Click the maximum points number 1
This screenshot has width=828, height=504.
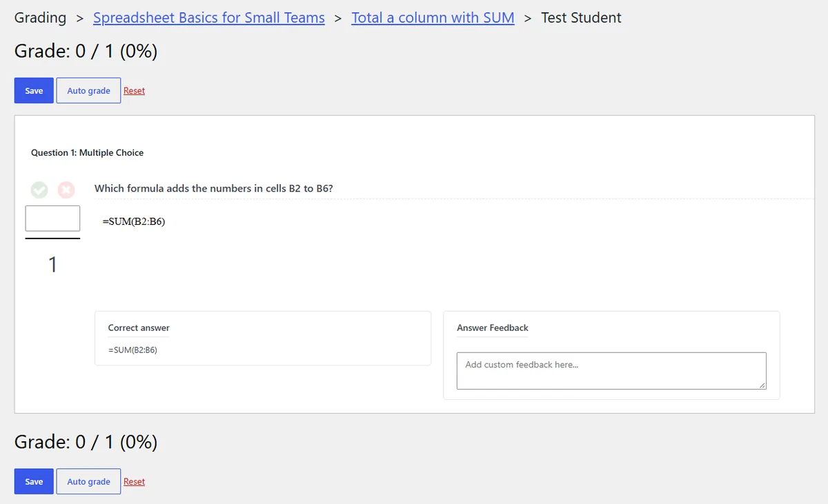pyautogui.click(x=53, y=264)
